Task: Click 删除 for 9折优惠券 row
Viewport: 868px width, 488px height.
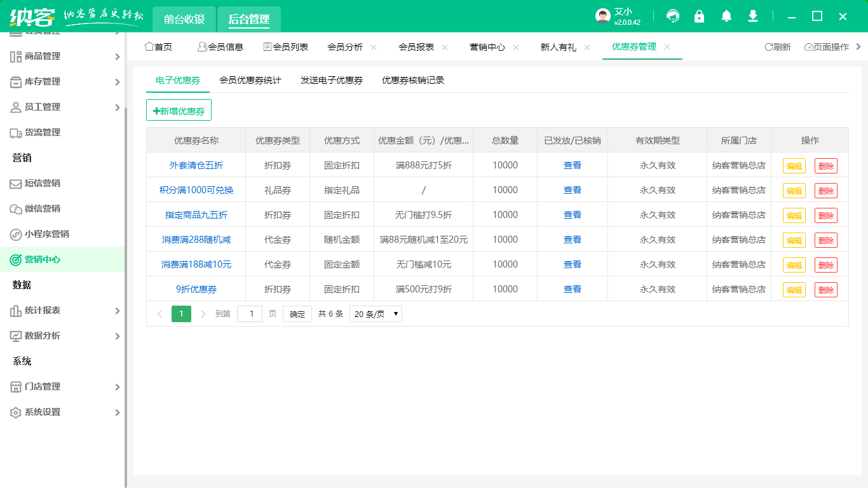Action: [825, 290]
